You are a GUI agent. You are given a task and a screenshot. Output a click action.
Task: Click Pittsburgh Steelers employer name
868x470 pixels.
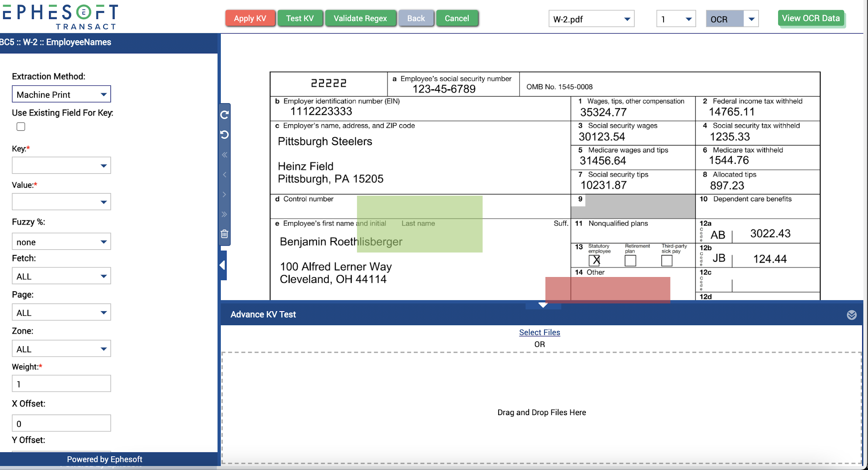pyautogui.click(x=325, y=141)
